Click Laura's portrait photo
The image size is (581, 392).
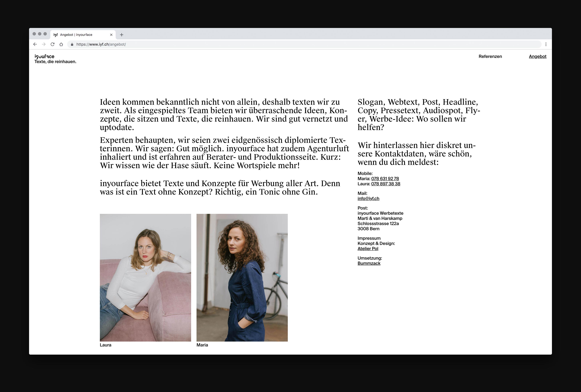145,277
